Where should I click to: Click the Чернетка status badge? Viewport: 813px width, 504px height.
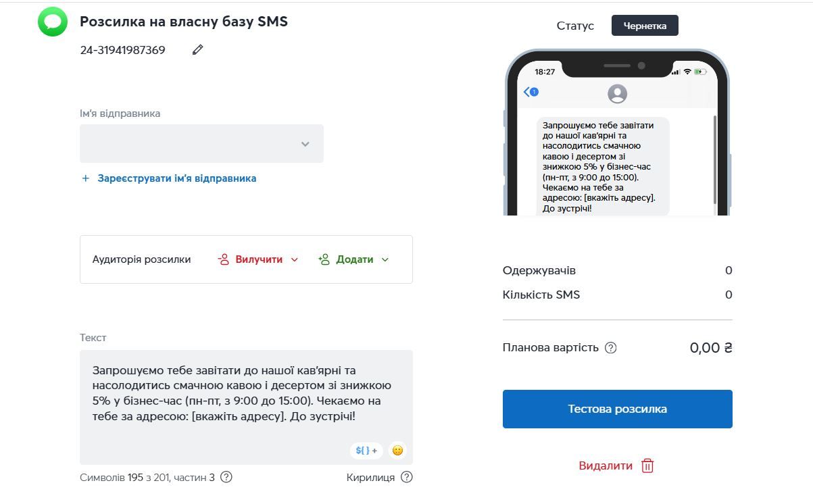[645, 26]
